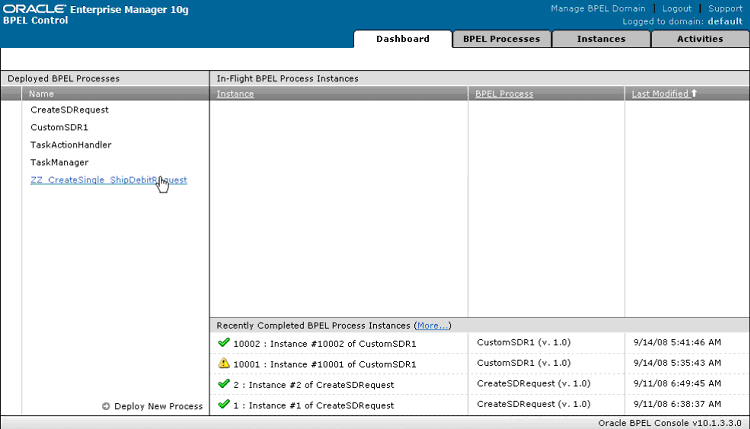750x429 pixels.
Task: Sort by BPEL Process column header
Action: (504, 94)
